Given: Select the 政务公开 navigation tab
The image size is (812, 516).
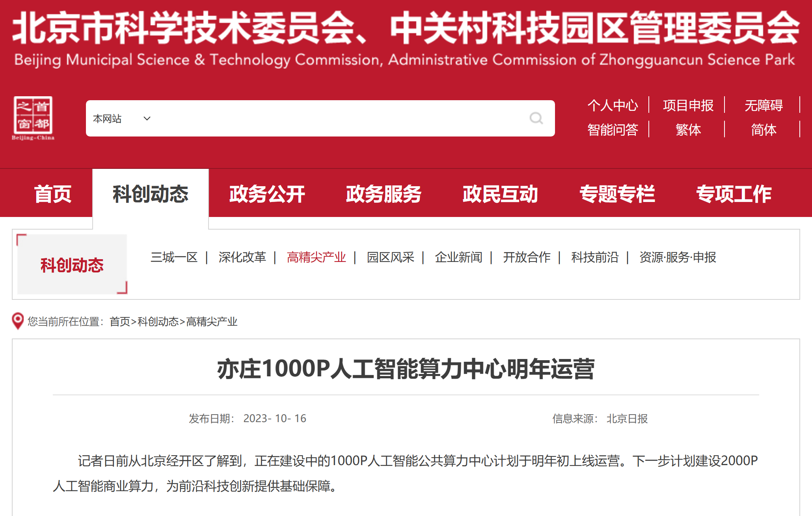Looking at the screenshot, I should 267,194.
